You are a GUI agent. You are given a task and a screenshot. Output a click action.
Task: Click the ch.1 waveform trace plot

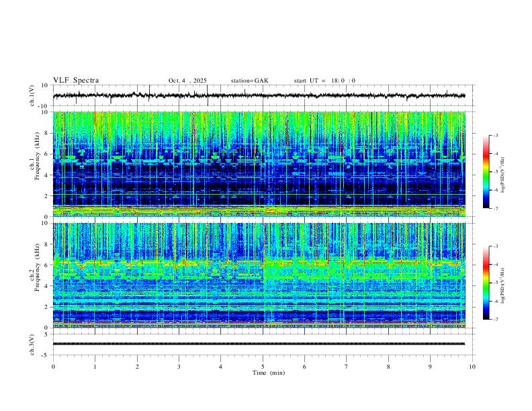[x=259, y=95]
